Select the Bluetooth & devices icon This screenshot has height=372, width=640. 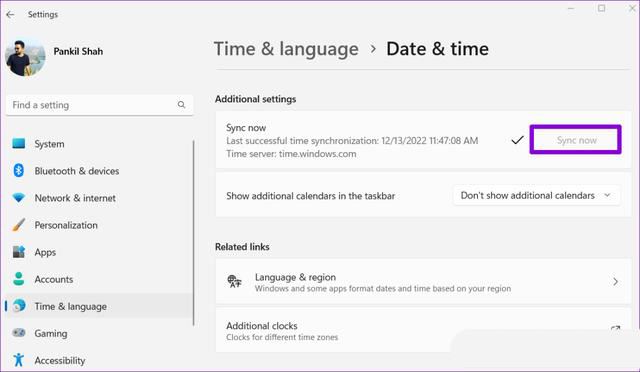[19, 170]
